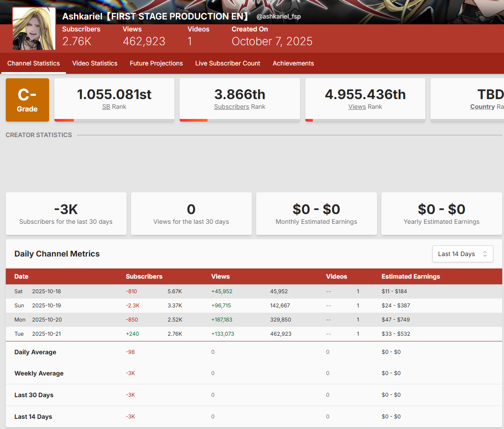The width and height of the screenshot is (504, 429).
Task: Go to Live Subscriber Count tab
Action: click(227, 63)
